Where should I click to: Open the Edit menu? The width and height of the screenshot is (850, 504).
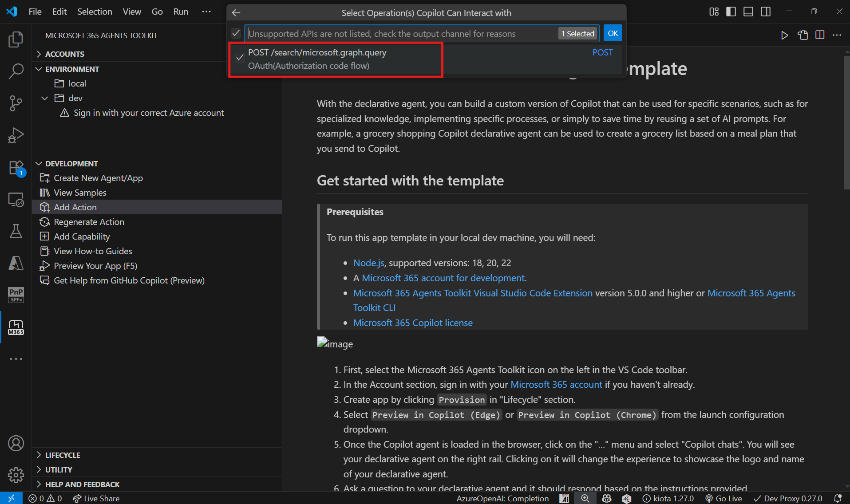[x=59, y=12]
